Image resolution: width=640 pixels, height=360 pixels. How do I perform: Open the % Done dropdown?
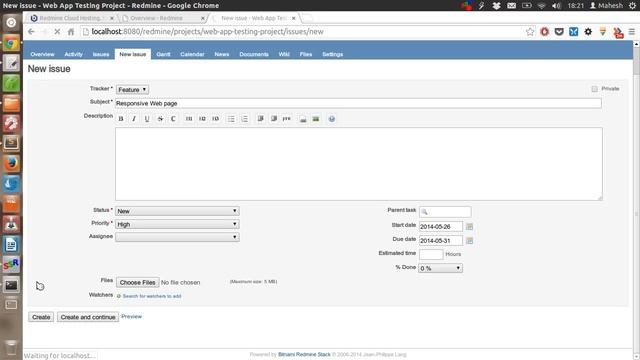pyautogui.click(x=440, y=268)
